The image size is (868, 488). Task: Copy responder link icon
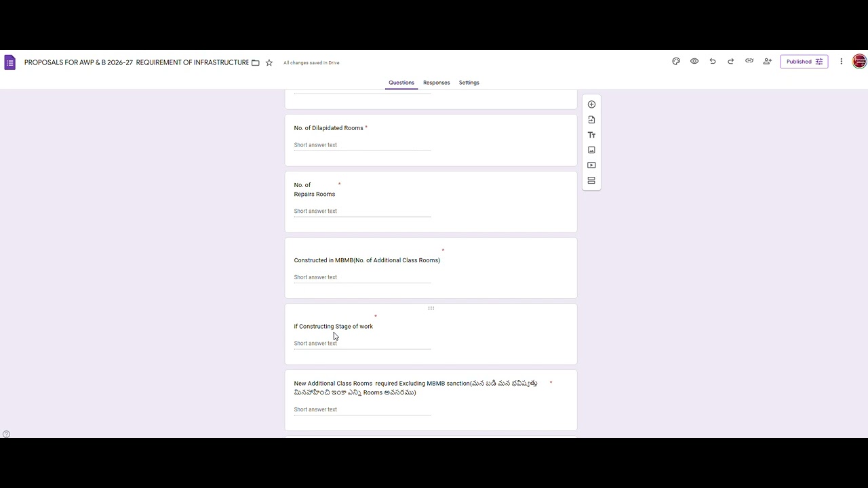coord(749,61)
